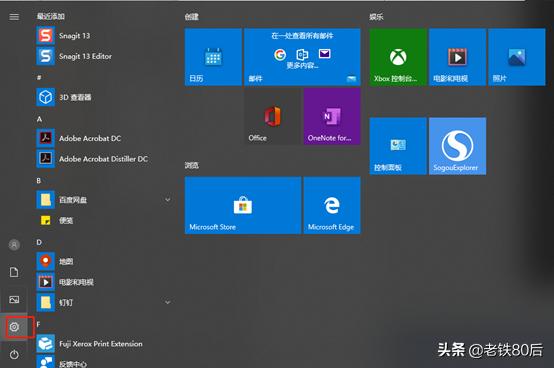The image size is (554, 368).
Task: Open the 控制面板 control panel tile
Action: coord(398,146)
